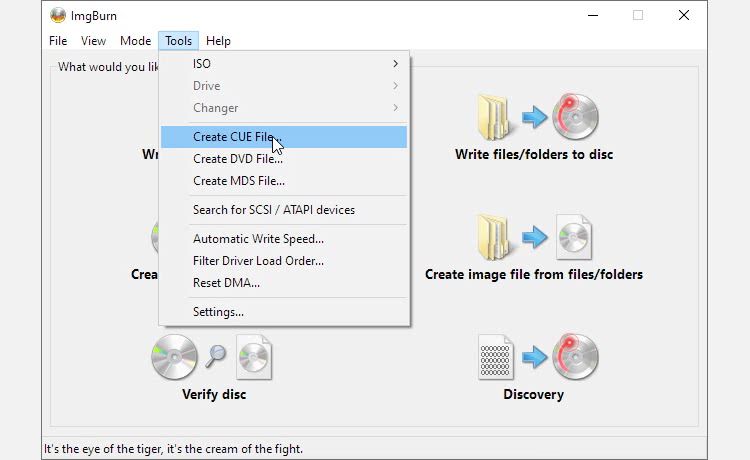The width and height of the screenshot is (750, 460).
Task: Select Create MDS File...
Action: click(x=284, y=181)
